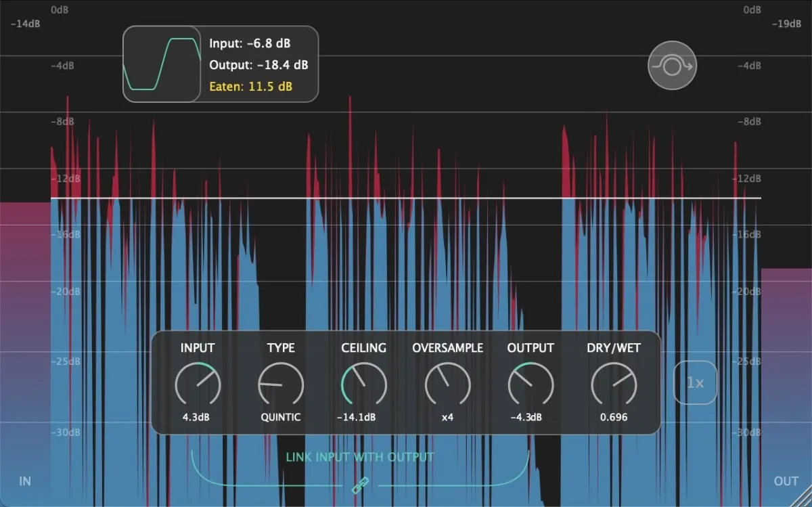
Task: Click the INPUT gain knob
Action: pyautogui.click(x=198, y=384)
